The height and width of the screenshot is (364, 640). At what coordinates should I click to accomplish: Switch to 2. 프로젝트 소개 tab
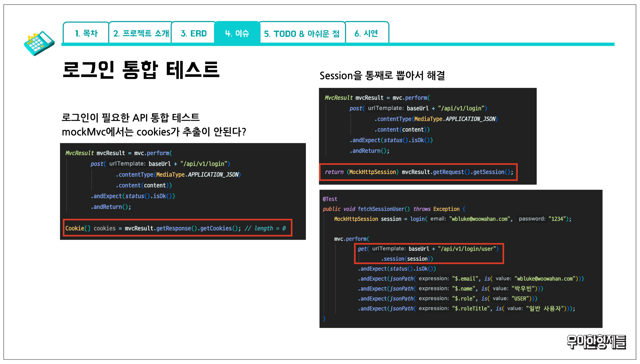click(x=141, y=33)
